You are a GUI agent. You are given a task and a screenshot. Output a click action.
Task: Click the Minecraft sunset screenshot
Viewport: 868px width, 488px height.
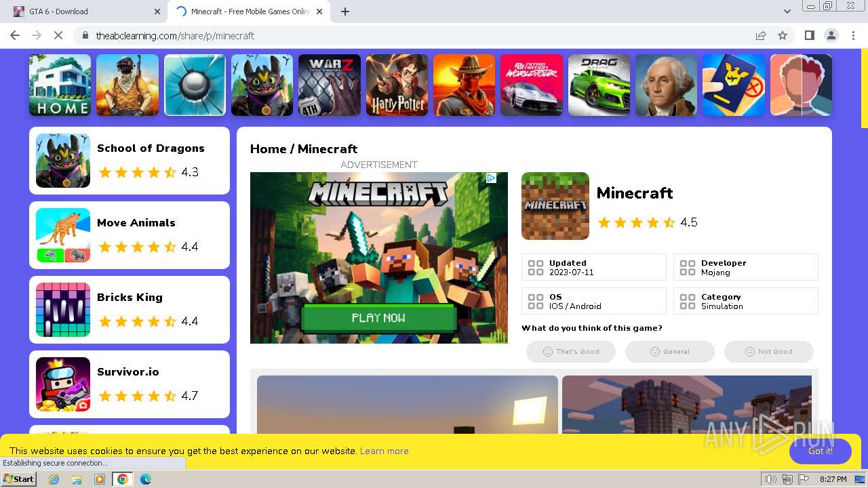point(408,405)
